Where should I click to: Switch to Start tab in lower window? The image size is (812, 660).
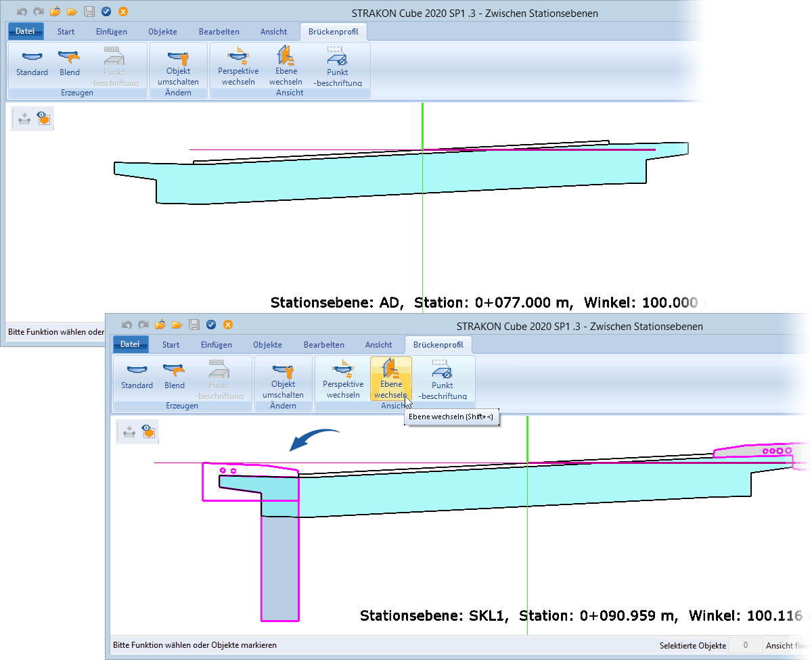click(x=171, y=345)
